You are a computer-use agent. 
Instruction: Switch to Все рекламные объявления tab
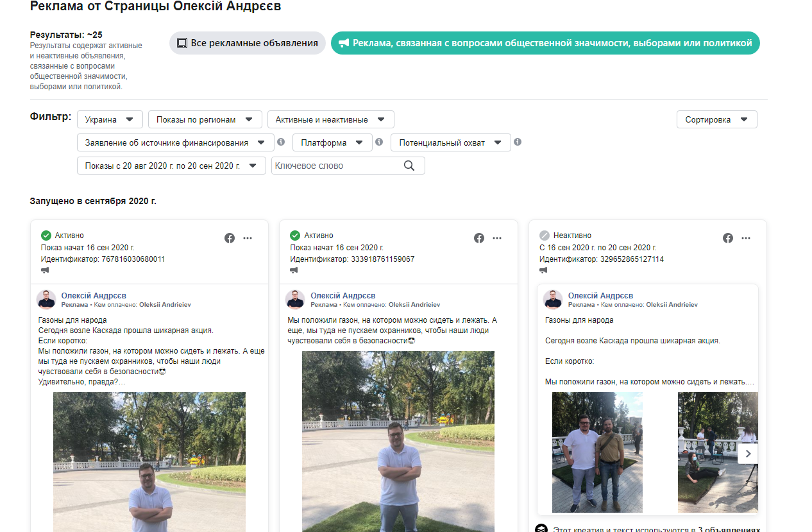(x=248, y=43)
